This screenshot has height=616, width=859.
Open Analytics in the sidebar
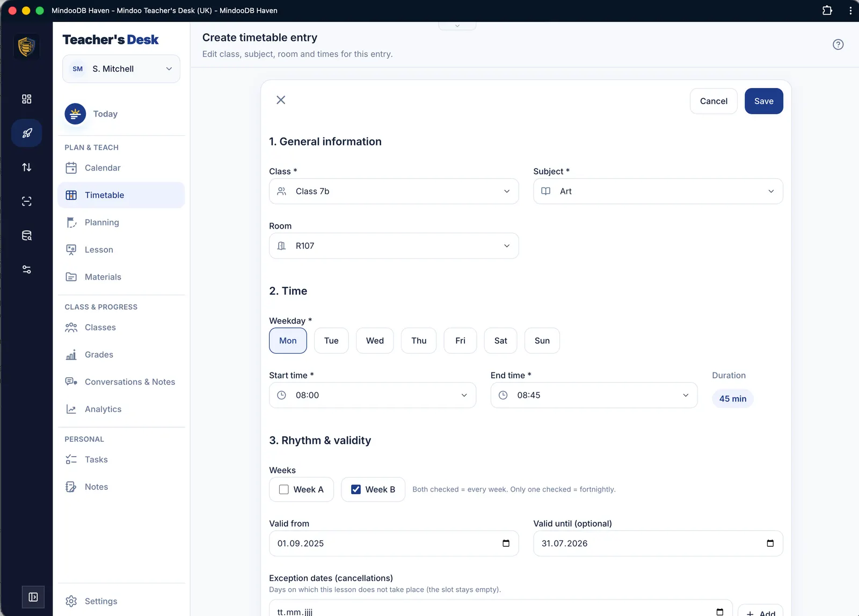coord(121,409)
